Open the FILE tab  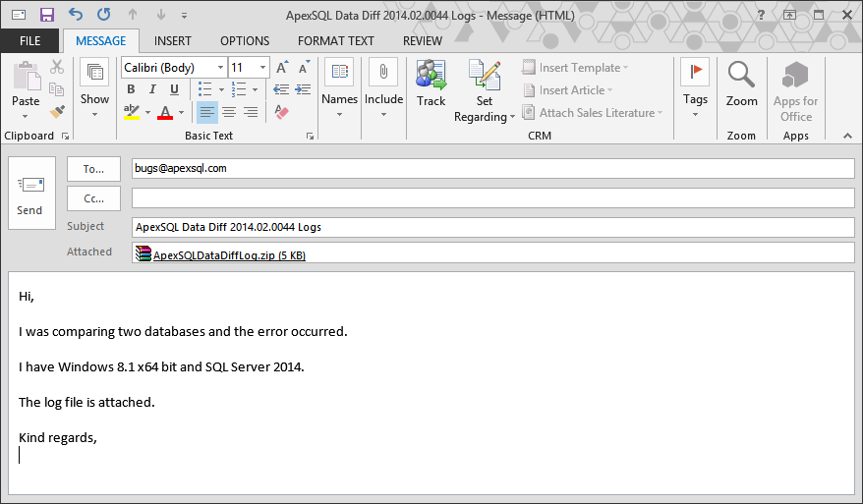click(29, 41)
